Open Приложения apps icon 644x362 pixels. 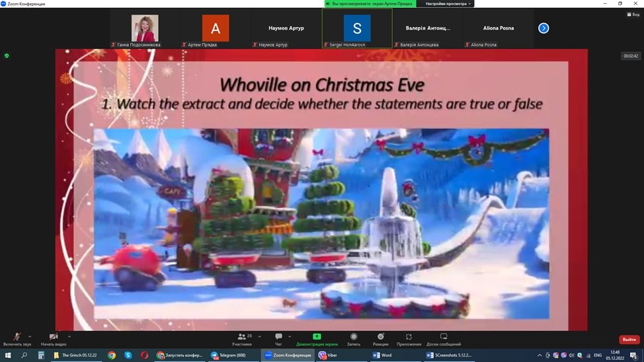tap(409, 338)
